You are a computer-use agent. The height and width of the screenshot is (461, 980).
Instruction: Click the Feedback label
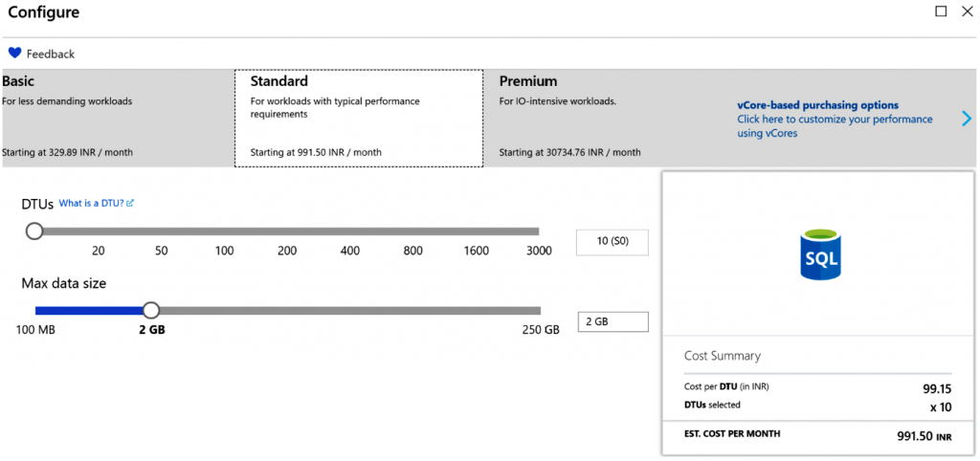tap(51, 55)
